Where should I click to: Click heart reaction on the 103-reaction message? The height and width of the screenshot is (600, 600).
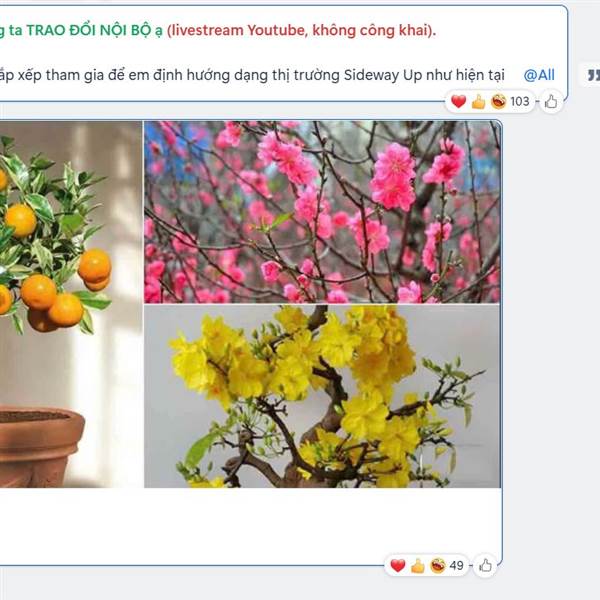(x=458, y=101)
